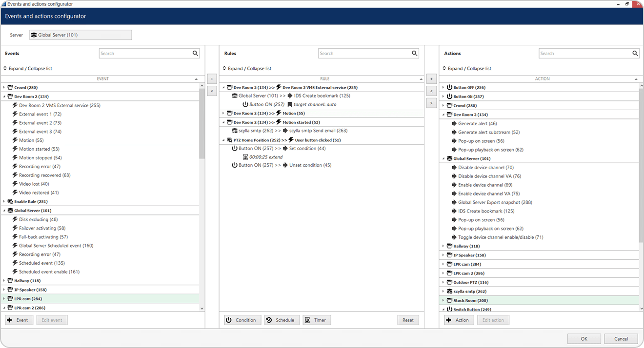Click the Reset button
Viewport: 644px width, 348px height.
[x=408, y=320]
